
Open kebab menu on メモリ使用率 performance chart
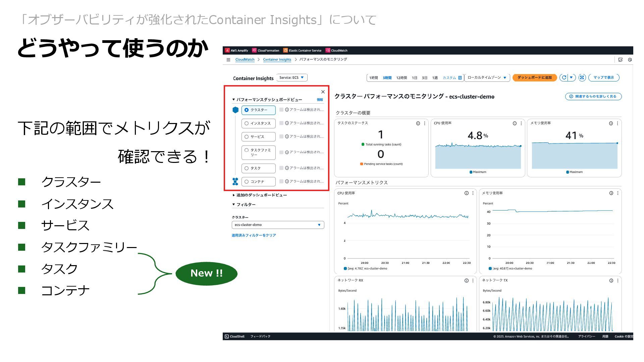618,193
